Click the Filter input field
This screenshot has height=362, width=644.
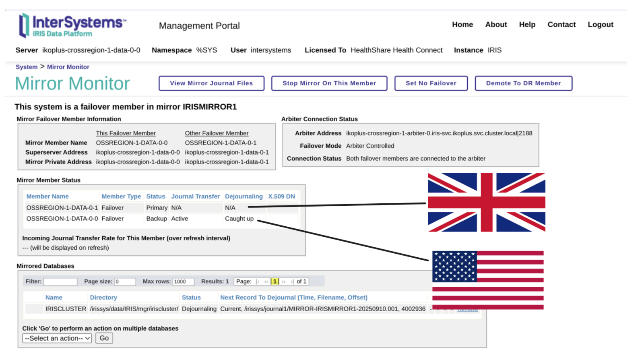click(x=60, y=281)
